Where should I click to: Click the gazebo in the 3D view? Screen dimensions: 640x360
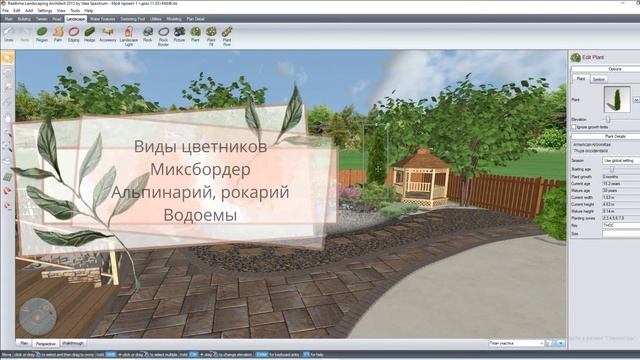(x=422, y=178)
